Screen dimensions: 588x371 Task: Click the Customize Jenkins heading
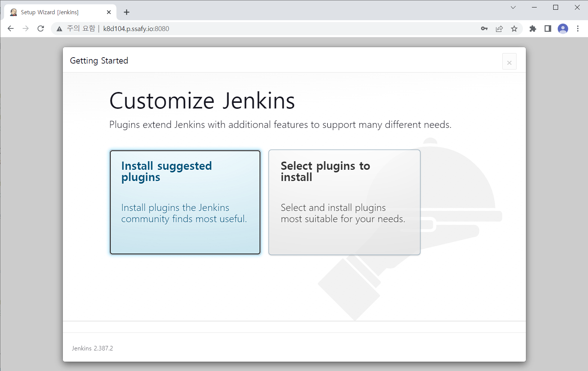click(202, 101)
